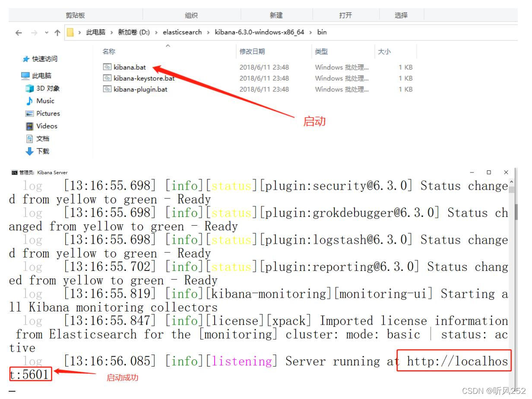532x399 pixels.
Task: Go up one folder level
Action: [57, 32]
